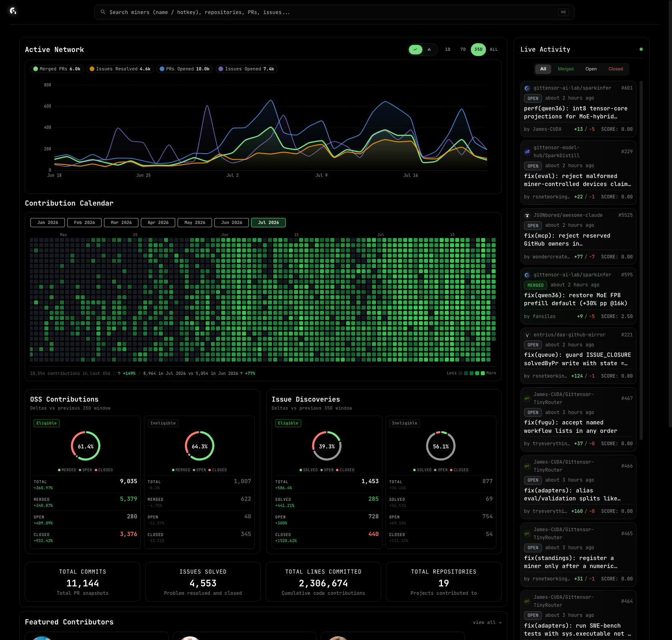Click TinyRouter repo avatar on PR #467

[527, 398]
